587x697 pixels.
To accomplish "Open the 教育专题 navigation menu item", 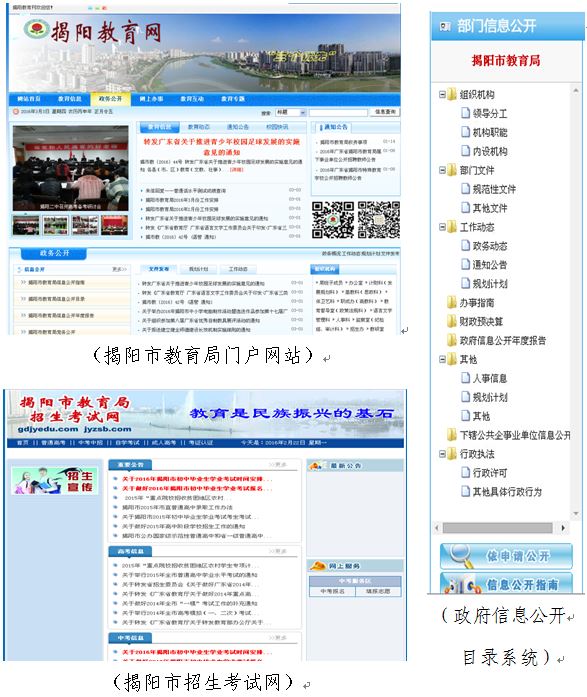I will [x=233, y=99].
